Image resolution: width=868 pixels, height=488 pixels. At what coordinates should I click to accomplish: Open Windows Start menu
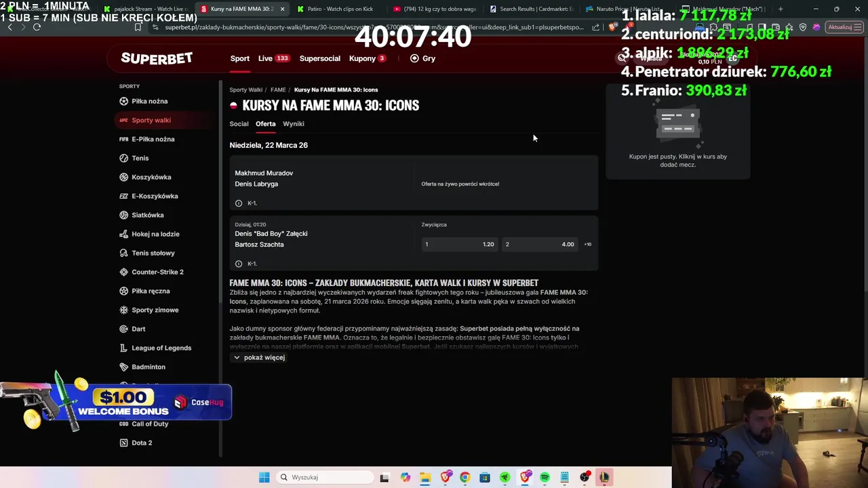coord(264,477)
